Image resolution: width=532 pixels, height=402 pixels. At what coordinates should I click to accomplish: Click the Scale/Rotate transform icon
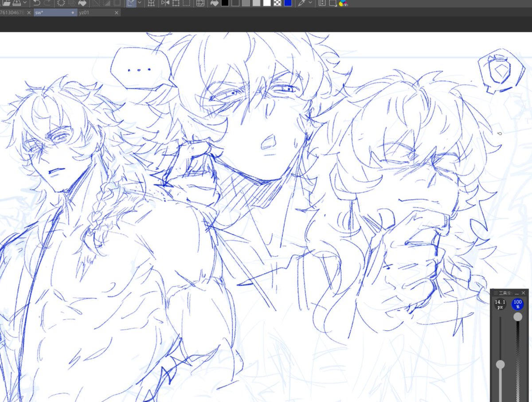tap(151, 3)
